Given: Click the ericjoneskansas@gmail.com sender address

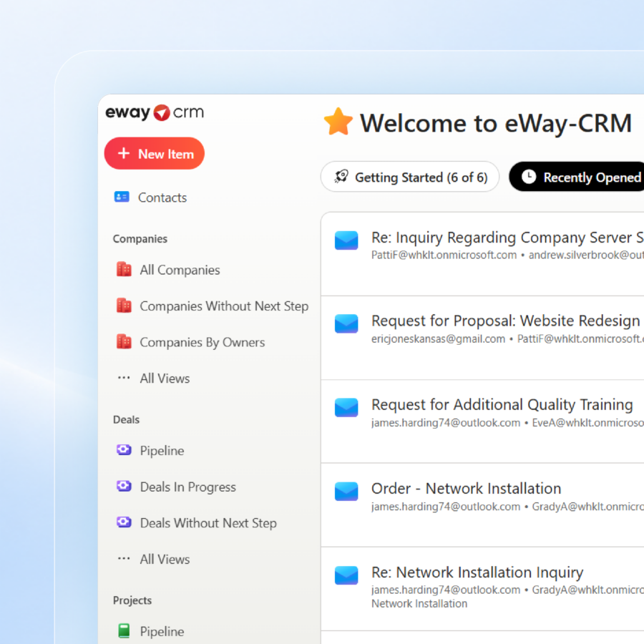Looking at the screenshot, I should click(x=438, y=339).
